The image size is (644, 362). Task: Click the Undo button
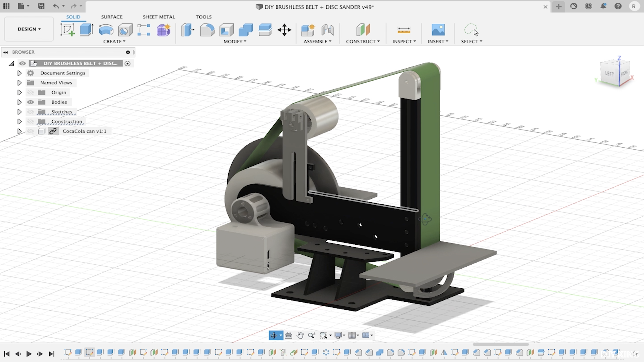tap(56, 6)
